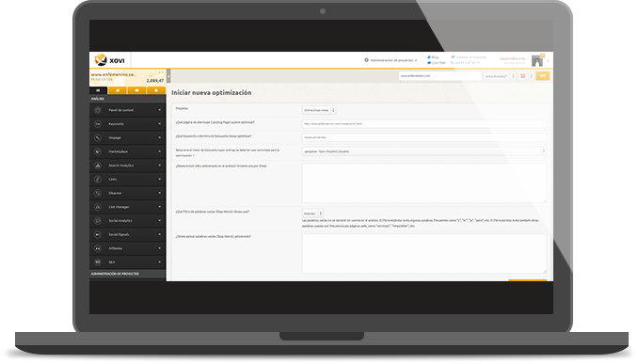Click the Link Manager sidebar icon
Screen dimensions: 638x364
pos(98,207)
